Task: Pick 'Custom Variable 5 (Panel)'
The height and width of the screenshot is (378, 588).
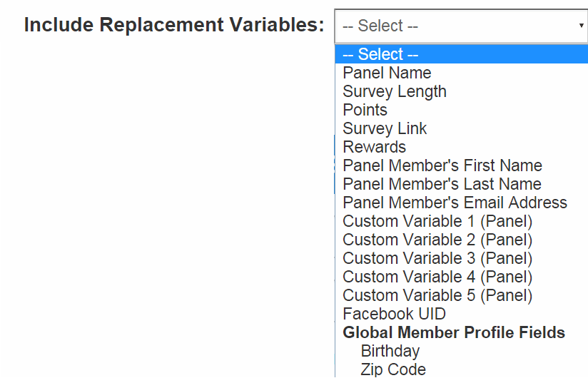Action: point(437,295)
